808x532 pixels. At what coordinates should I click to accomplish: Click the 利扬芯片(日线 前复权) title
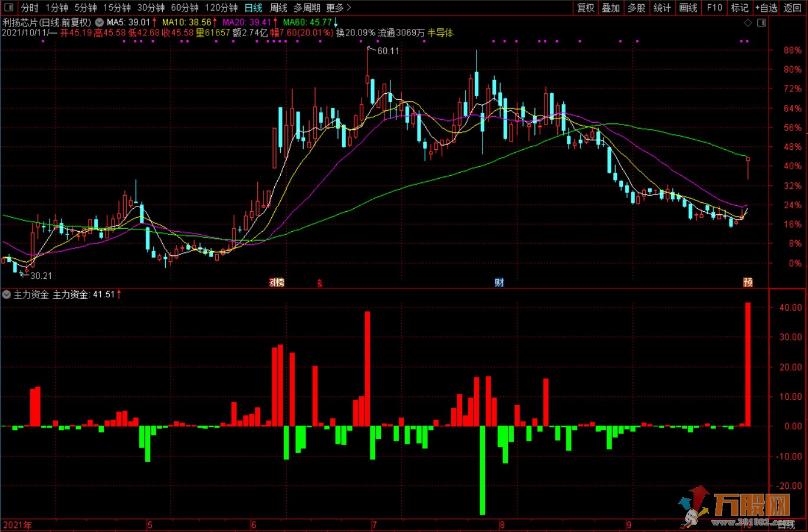click(47, 22)
